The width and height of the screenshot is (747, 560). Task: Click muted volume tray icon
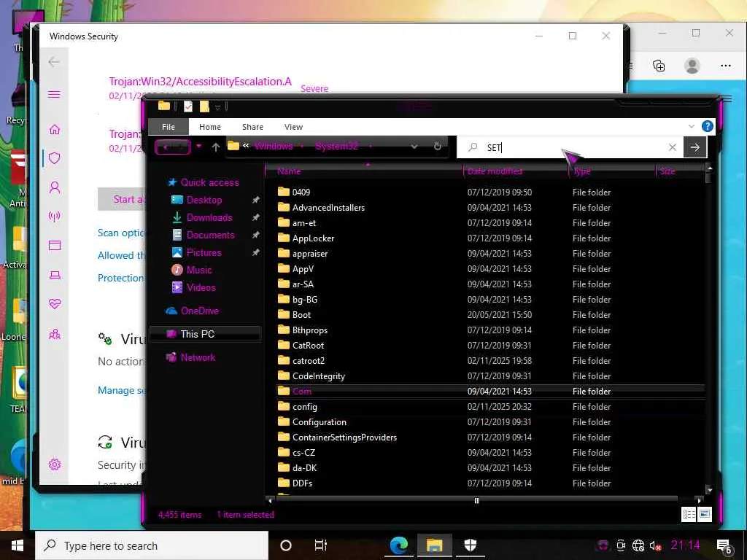(x=656, y=545)
